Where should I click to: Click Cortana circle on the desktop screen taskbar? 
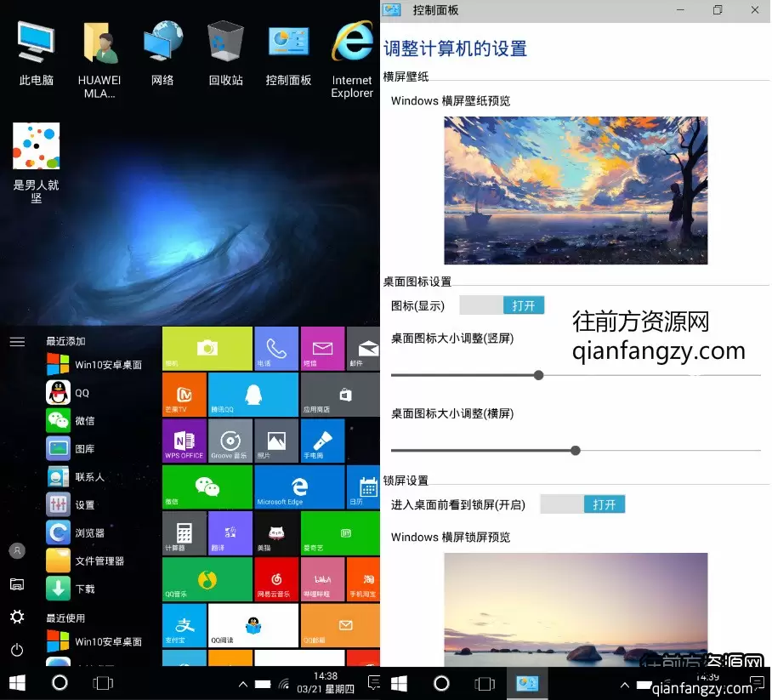pos(60,683)
